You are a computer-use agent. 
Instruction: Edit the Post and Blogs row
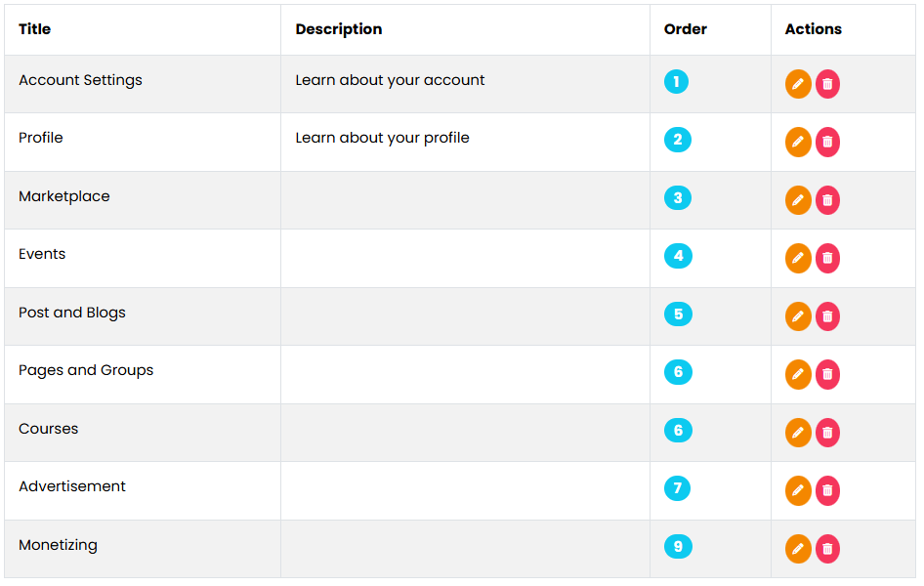pos(798,316)
